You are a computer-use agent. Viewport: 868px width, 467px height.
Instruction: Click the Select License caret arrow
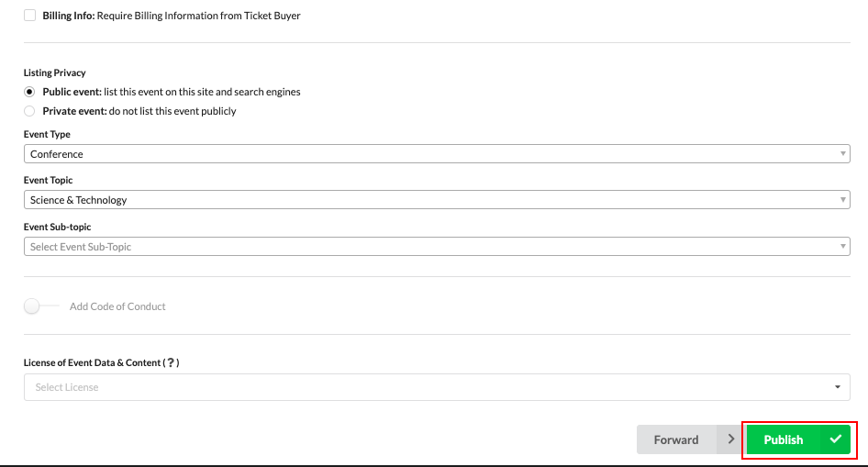838,387
